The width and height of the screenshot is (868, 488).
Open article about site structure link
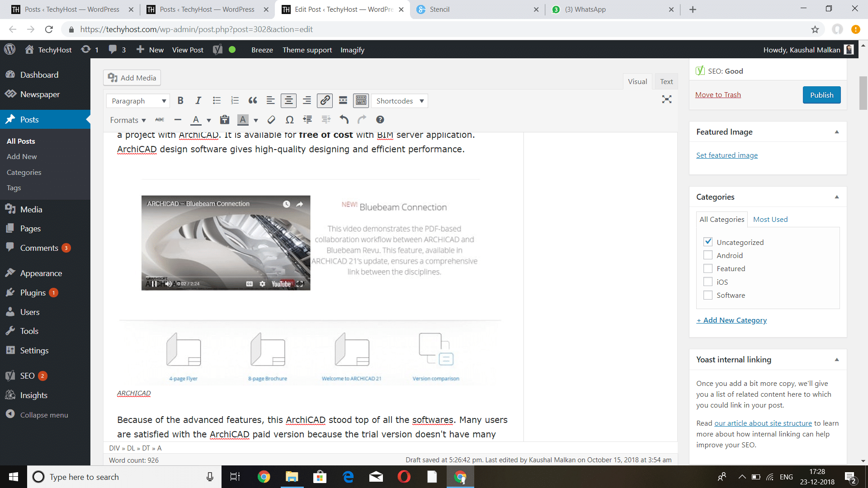pyautogui.click(x=763, y=423)
